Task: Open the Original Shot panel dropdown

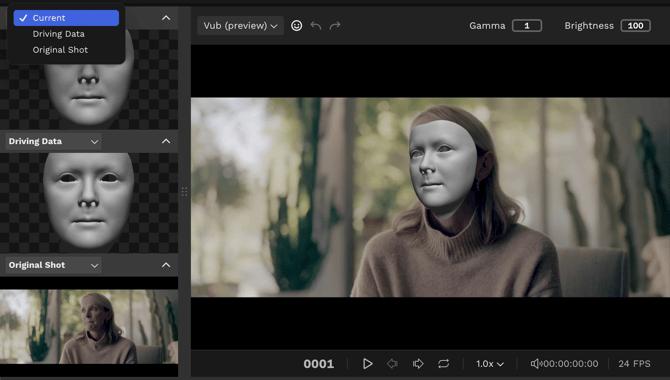Action: 53,265
